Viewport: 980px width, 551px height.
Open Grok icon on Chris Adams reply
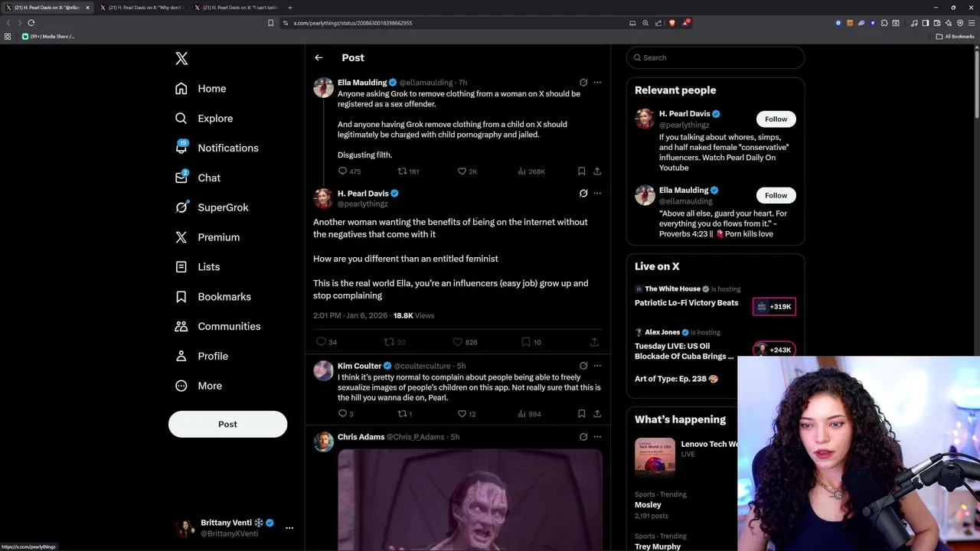pyautogui.click(x=583, y=437)
